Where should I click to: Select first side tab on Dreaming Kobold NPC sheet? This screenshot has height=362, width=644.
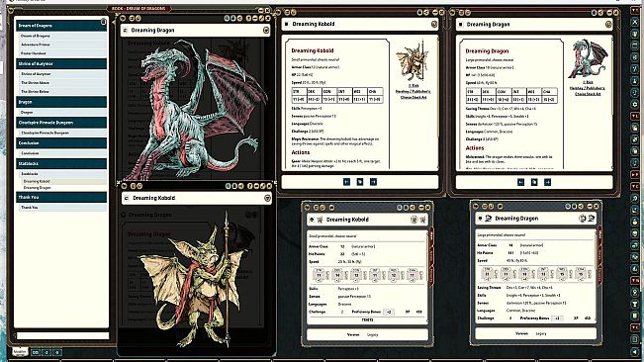[431, 237]
